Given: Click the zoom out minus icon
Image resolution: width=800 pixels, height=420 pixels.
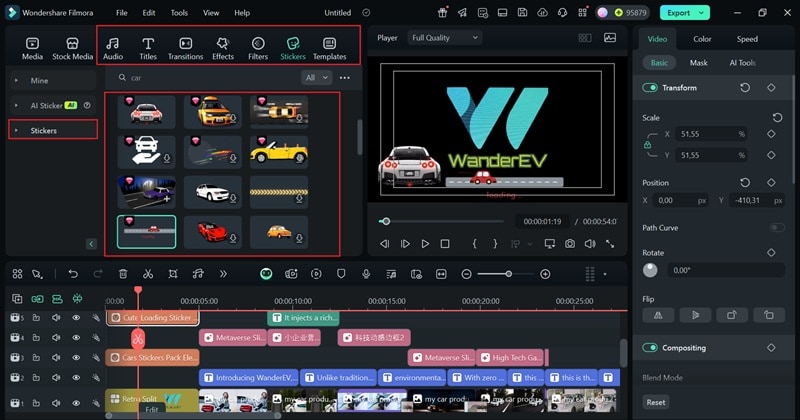Looking at the screenshot, I should pos(466,274).
